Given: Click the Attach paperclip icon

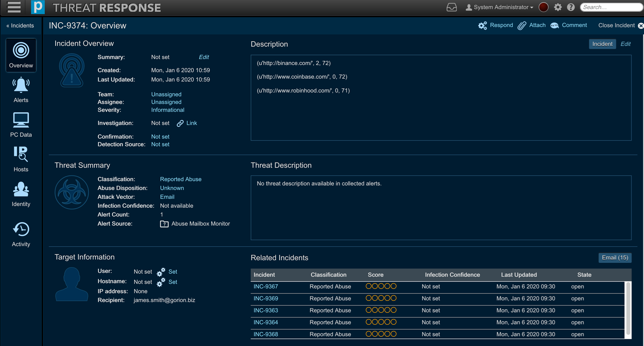Looking at the screenshot, I should [522, 25].
